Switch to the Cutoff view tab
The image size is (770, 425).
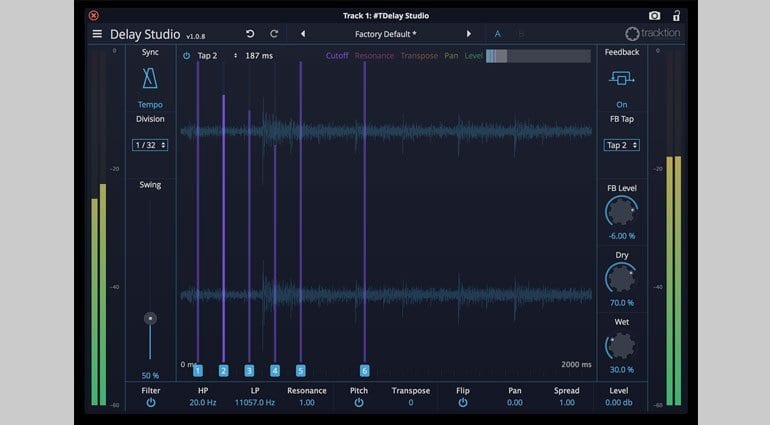pyautogui.click(x=337, y=56)
